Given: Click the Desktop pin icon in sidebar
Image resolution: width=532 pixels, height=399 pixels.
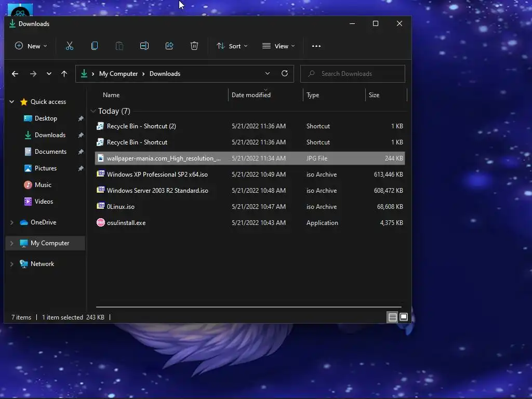Looking at the screenshot, I should point(81,118).
